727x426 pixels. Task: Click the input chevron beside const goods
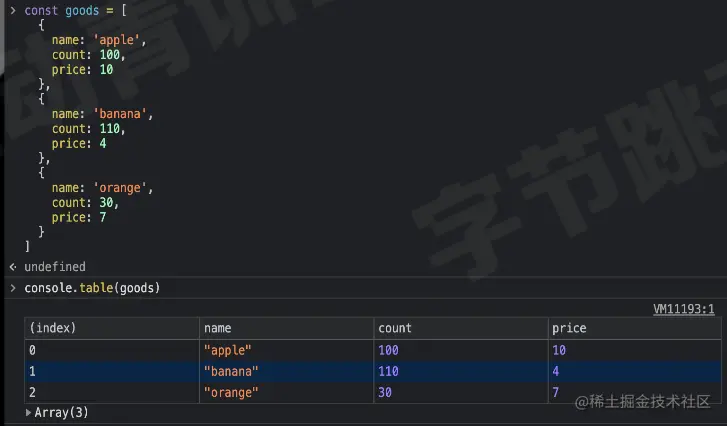[13, 9]
